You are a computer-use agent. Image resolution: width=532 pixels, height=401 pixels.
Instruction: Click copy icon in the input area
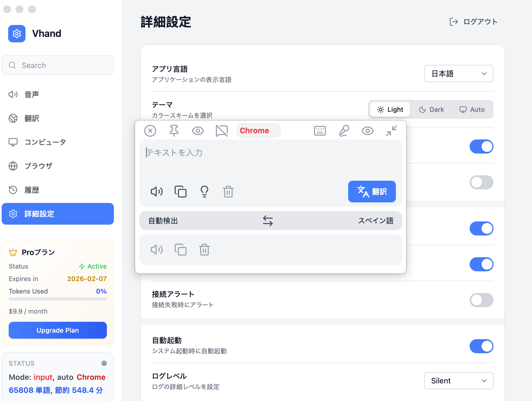(x=181, y=192)
